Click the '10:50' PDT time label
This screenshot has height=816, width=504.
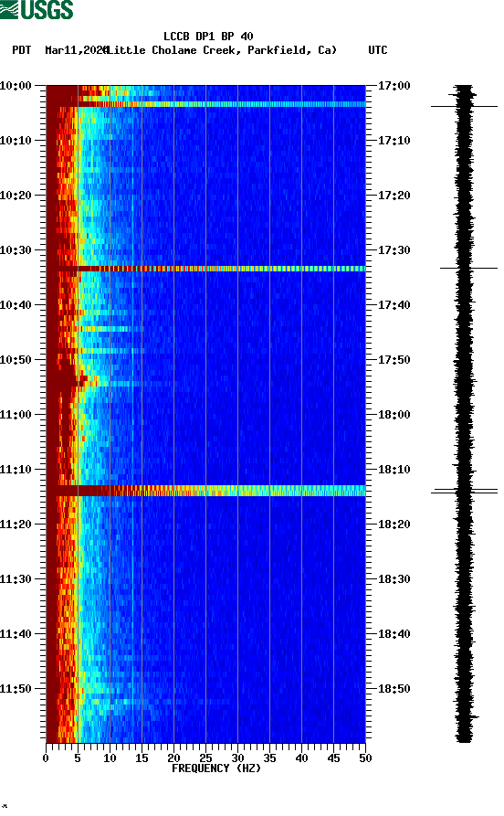pos(16,360)
